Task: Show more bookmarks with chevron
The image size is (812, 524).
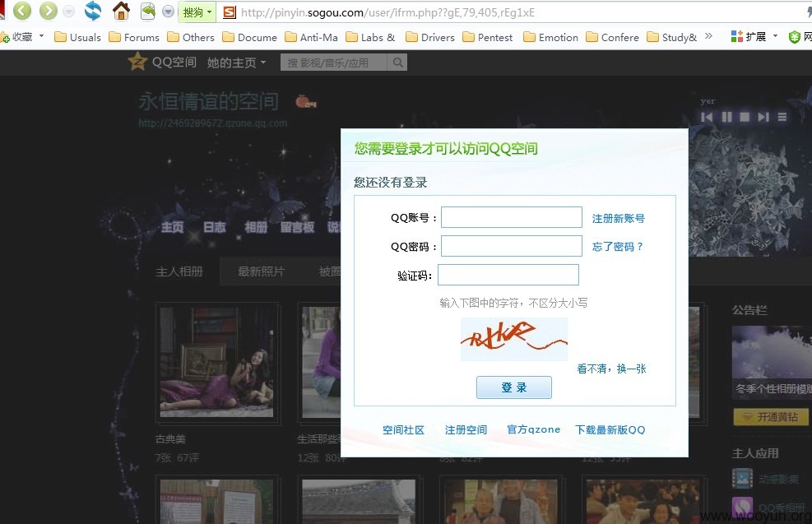Action: (x=709, y=36)
